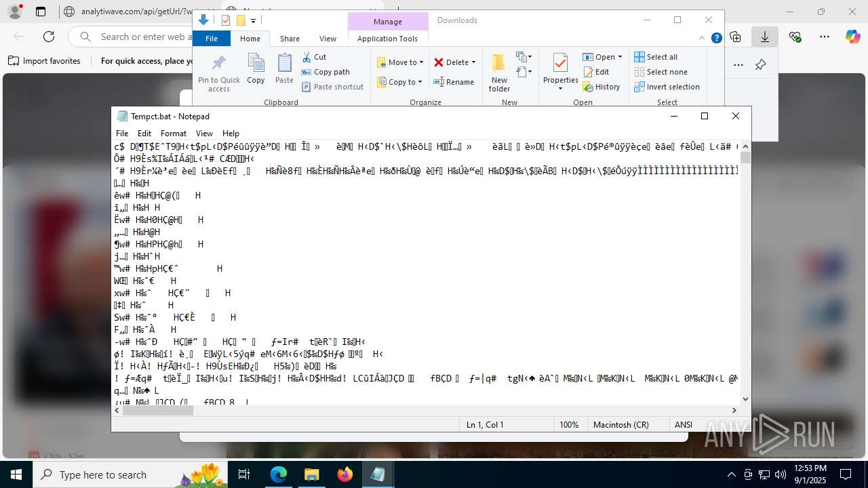Click the 'Macintosh (CR)' status bar entry

click(x=620, y=425)
